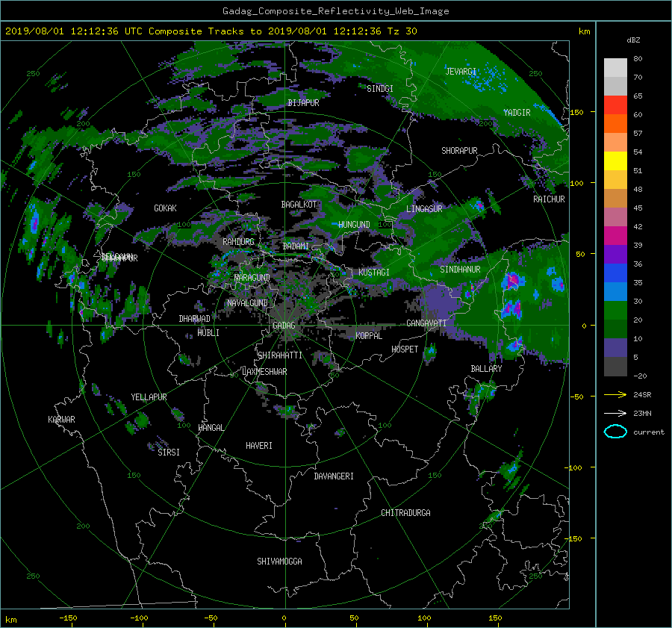Click the '24SR' legend label text

point(642,395)
